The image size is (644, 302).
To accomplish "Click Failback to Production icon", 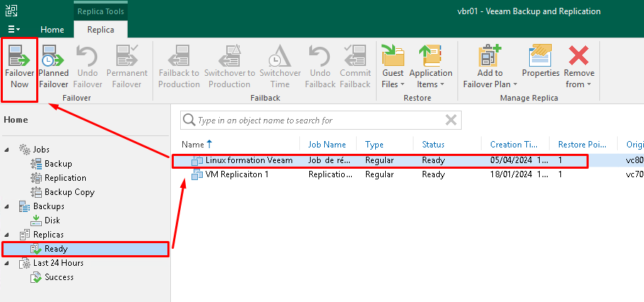I will 179,55.
